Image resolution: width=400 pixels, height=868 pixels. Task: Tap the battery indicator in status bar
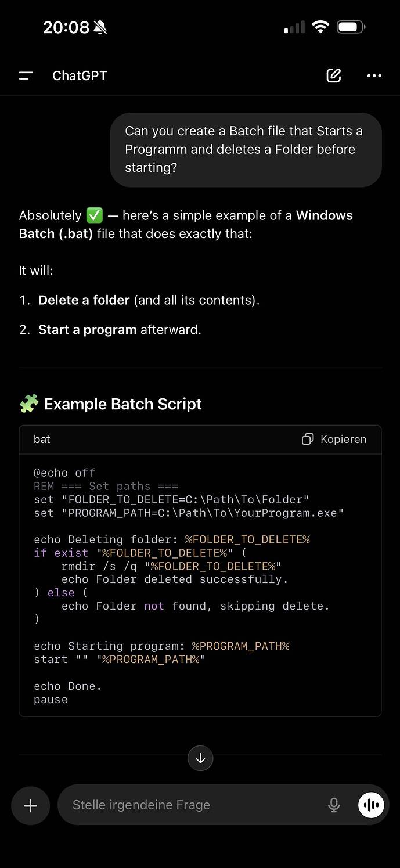click(x=351, y=27)
